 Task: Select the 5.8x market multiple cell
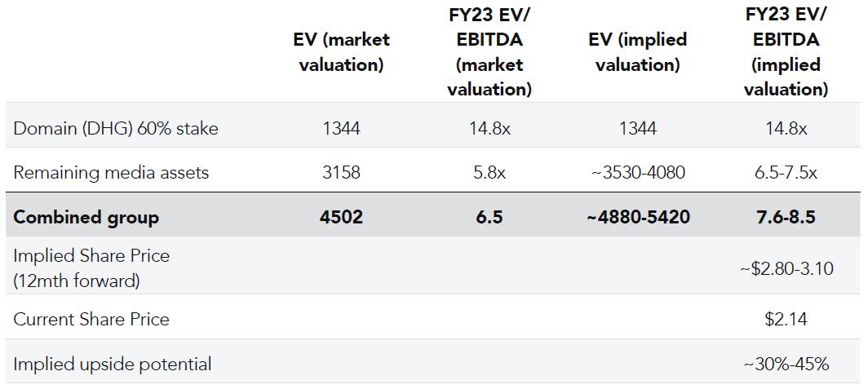point(489,172)
